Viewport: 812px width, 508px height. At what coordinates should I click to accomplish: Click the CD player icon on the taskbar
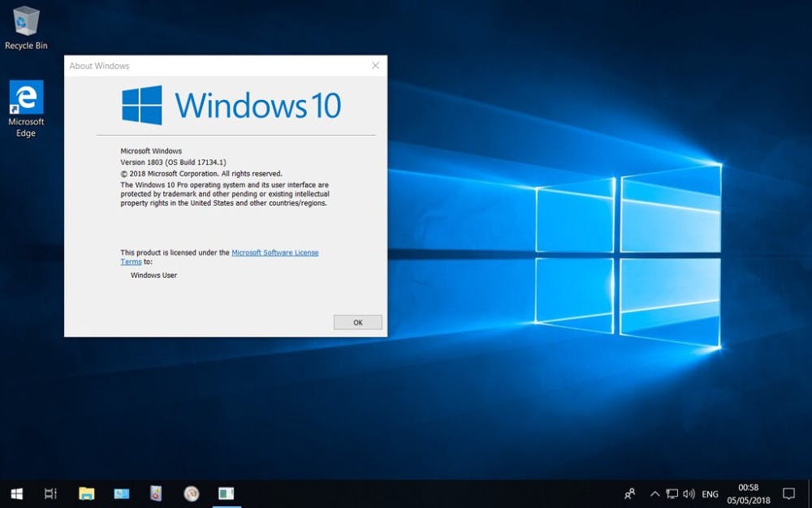coord(191,493)
